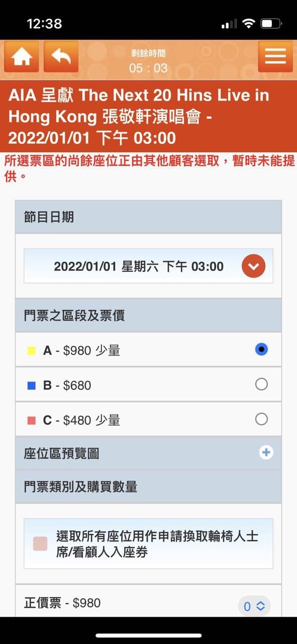Tap the Wi-Fi icon in status bar
Image resolution: width=297 pixels, height=644 pixels.
click(x=248, y=24)
